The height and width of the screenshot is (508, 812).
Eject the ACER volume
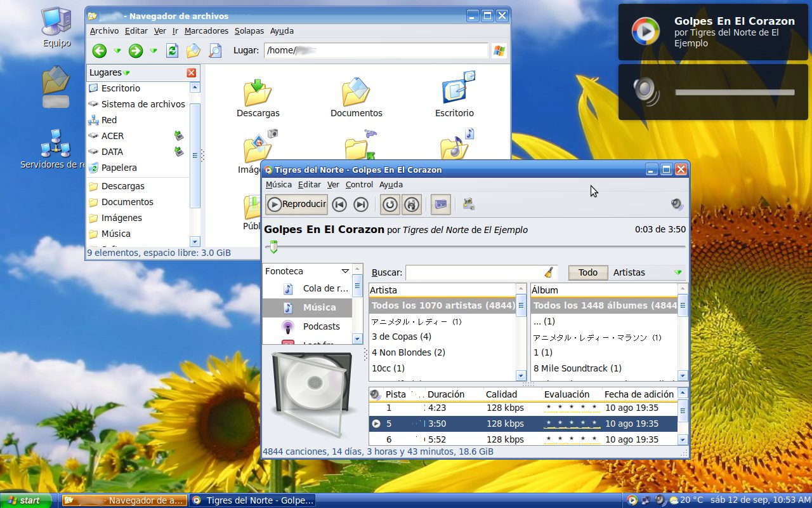pyautogui.click(x=180, y=135)
